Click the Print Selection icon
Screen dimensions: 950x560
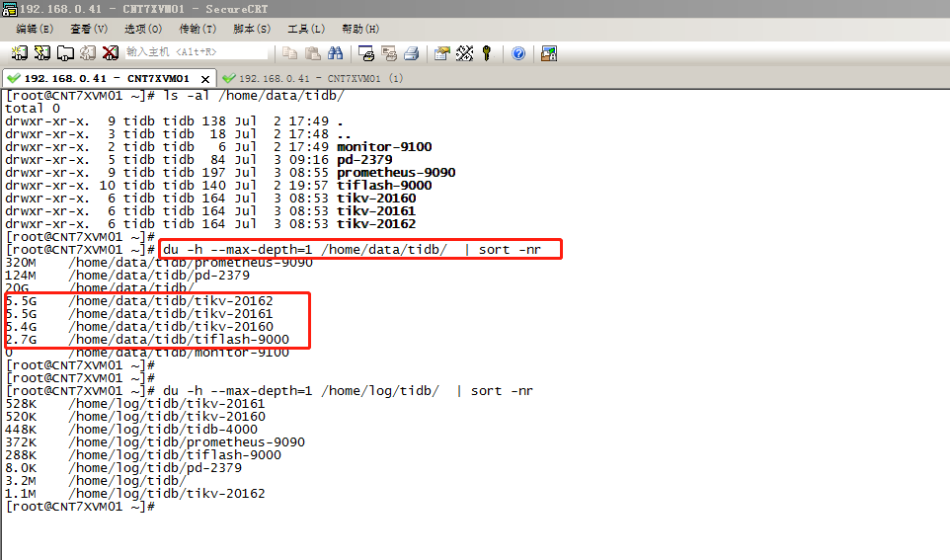389,53
